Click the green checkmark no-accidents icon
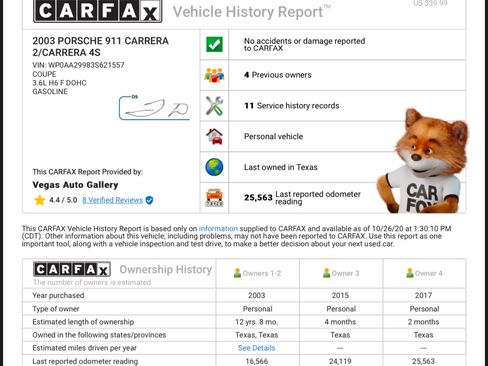This screenshot has width=488, height=366. (214, 44)
